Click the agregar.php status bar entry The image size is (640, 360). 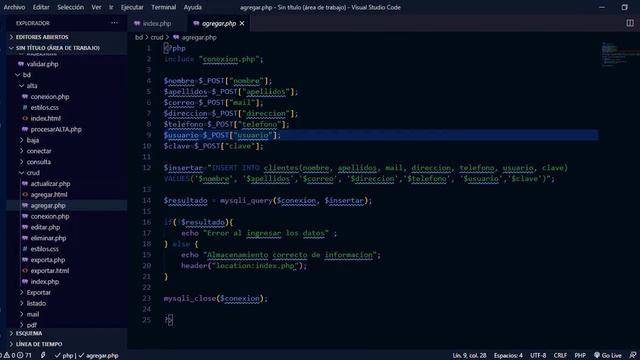point(98,356)
